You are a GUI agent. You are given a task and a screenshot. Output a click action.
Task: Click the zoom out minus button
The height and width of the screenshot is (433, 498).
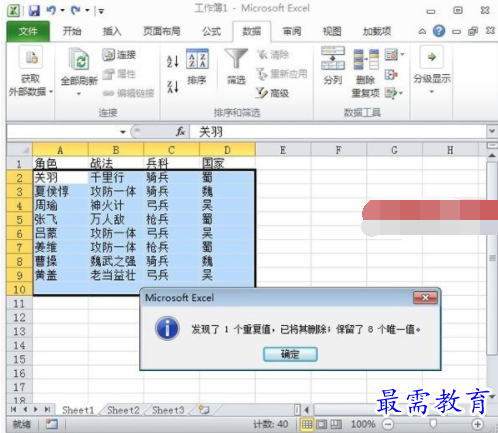pos(388,424)
